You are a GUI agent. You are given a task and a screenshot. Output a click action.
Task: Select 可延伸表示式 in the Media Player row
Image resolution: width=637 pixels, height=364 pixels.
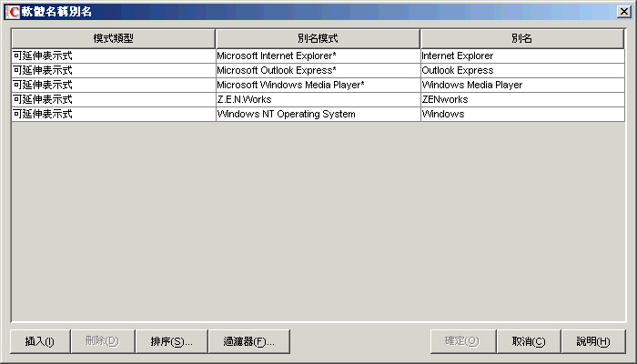tap(114, 85)
